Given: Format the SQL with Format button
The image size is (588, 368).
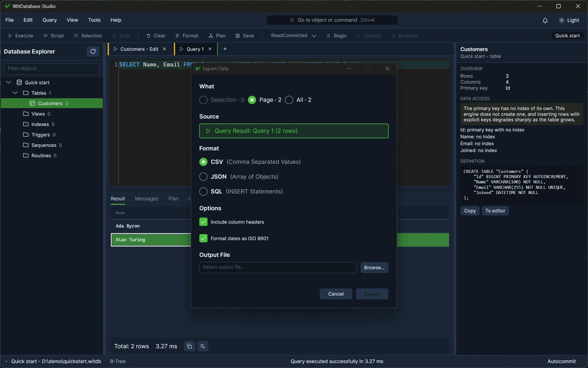Looking at the screenshot, I should [187, 36].
